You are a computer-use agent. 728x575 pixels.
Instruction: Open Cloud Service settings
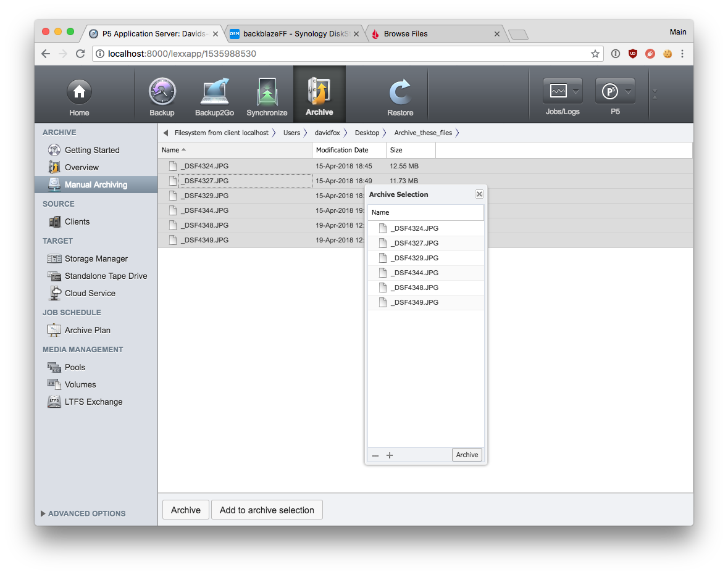click(82, 293)
